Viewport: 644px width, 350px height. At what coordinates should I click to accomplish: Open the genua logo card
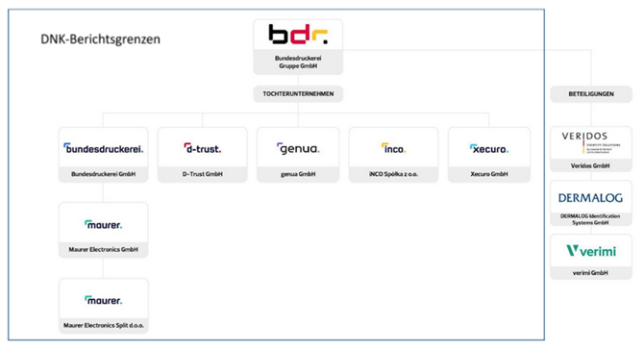pos(298,148)
